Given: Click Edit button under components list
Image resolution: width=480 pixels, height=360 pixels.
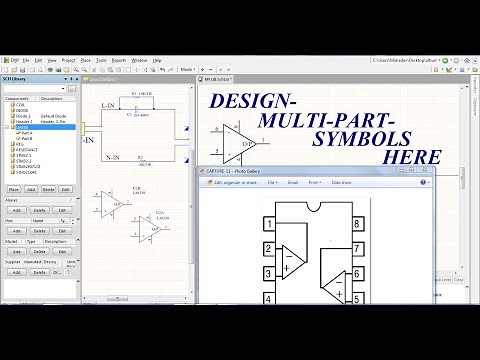Looking at the screenshot, I should (65, 189).
